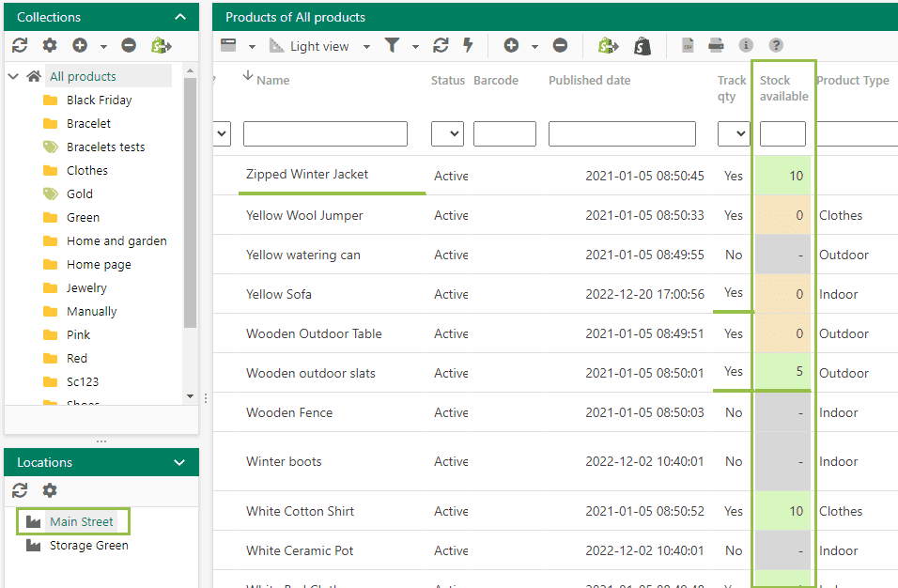
Task: Select the Storage Green location
Action: coord(88,545)
